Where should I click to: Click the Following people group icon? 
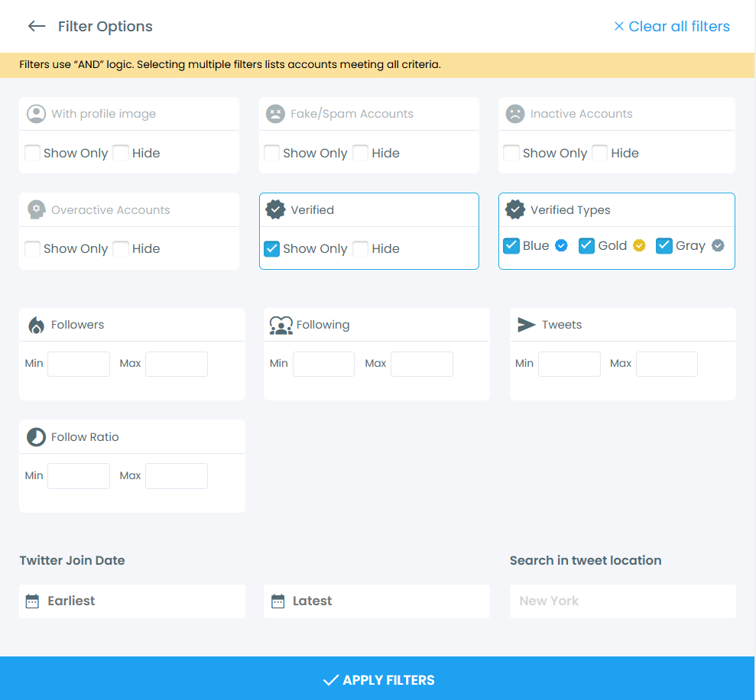coord(281,326)
